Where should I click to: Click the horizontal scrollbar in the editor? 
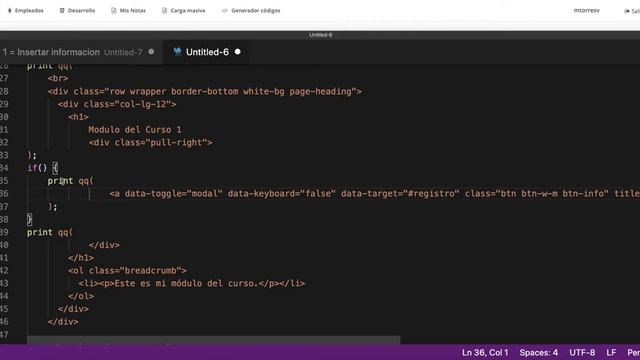pos(213,340)
